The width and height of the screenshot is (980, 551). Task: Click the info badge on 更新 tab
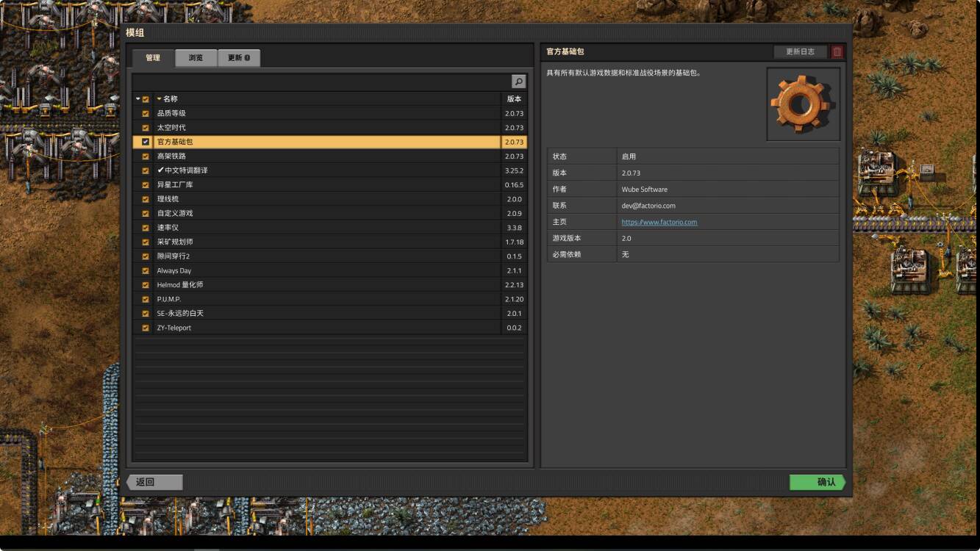(x=247, y=58)
